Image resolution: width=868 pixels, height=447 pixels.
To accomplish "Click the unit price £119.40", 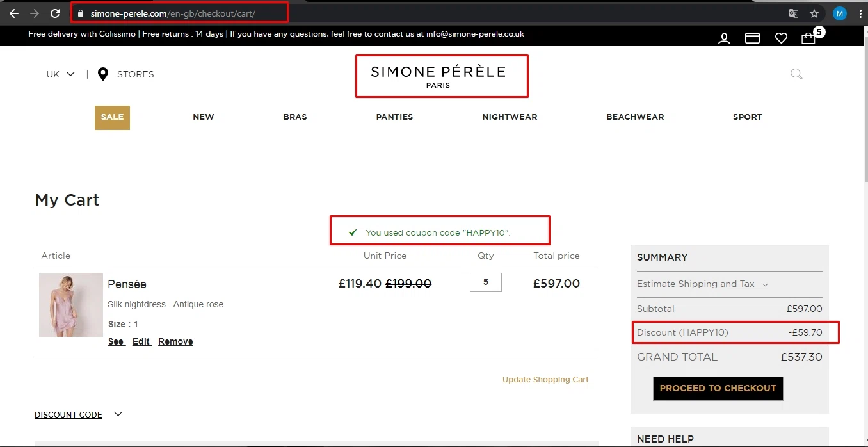I will [x=360, y=284].
